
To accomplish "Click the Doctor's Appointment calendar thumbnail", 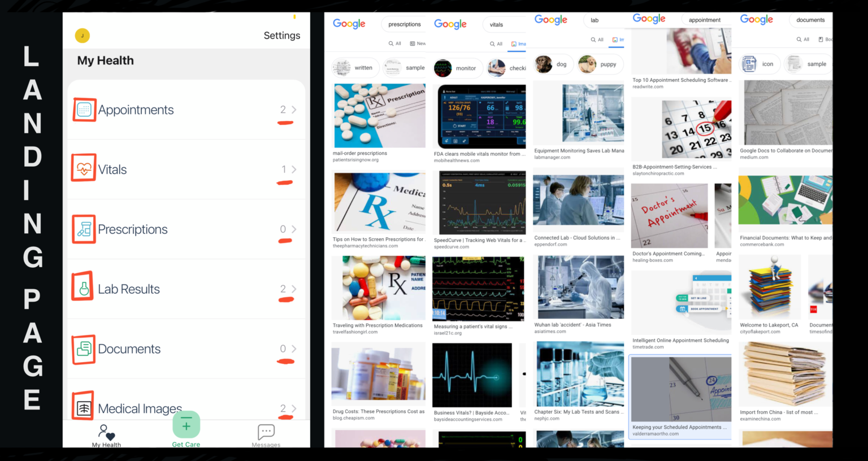I will (x=669, y=215).
